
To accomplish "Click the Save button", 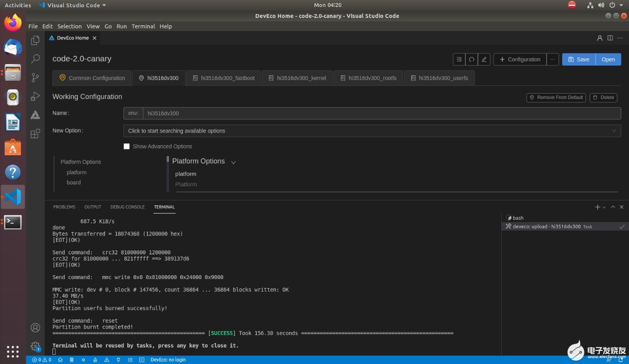I will click(x=578, y=59).
